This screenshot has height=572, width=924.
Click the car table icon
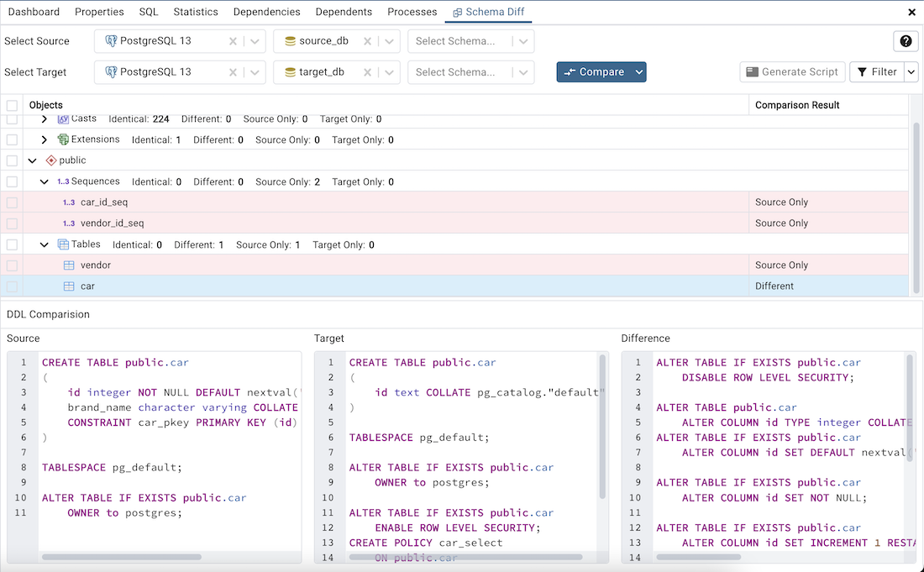pyautogui.click(x=68, y=286)
